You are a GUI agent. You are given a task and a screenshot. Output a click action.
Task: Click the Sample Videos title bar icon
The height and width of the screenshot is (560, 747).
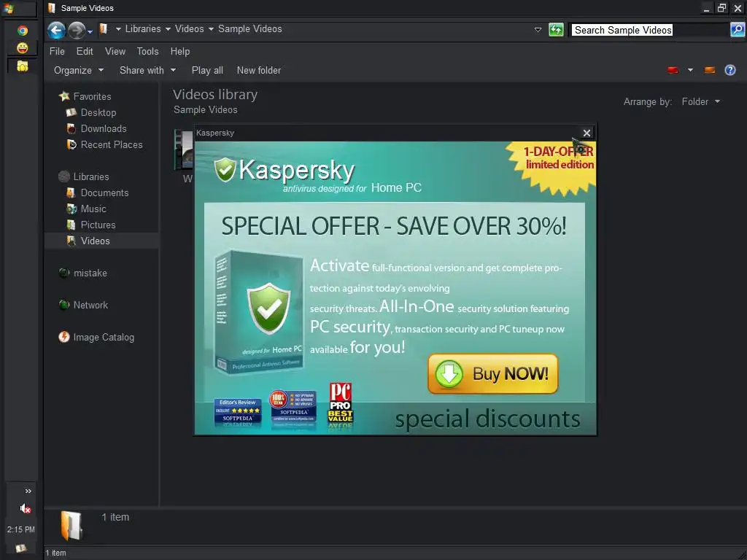[x=52, y=8]
